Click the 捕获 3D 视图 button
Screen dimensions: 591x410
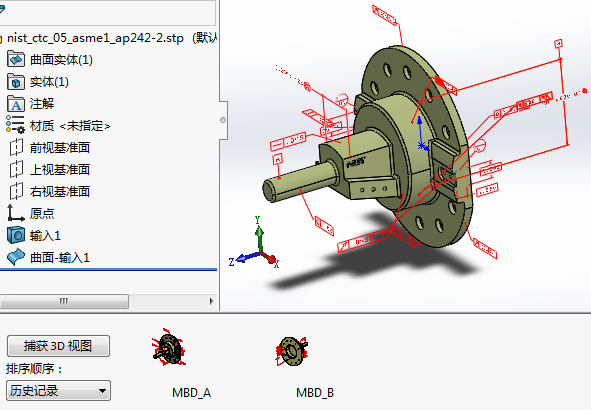pos(58,346)
